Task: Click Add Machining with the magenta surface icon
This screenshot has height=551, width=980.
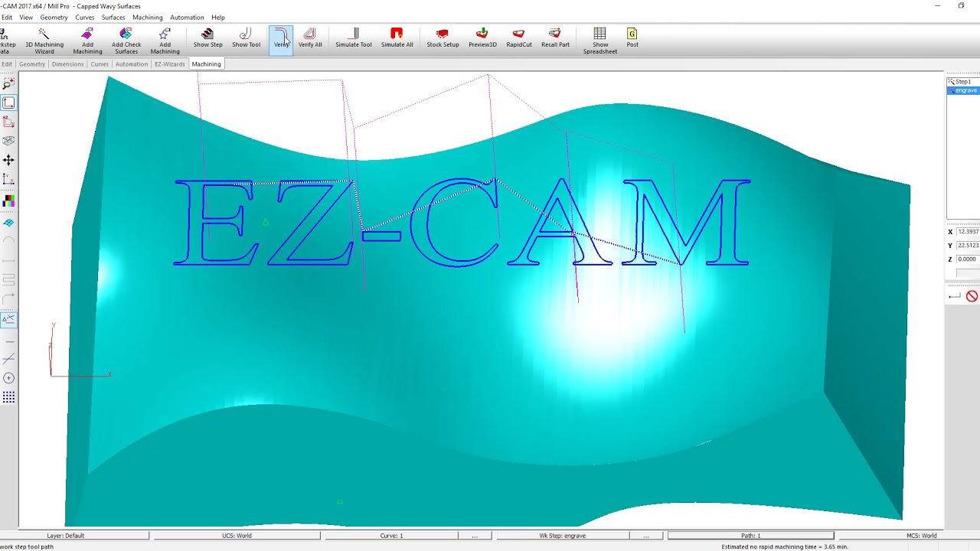Action: [87, 40]
